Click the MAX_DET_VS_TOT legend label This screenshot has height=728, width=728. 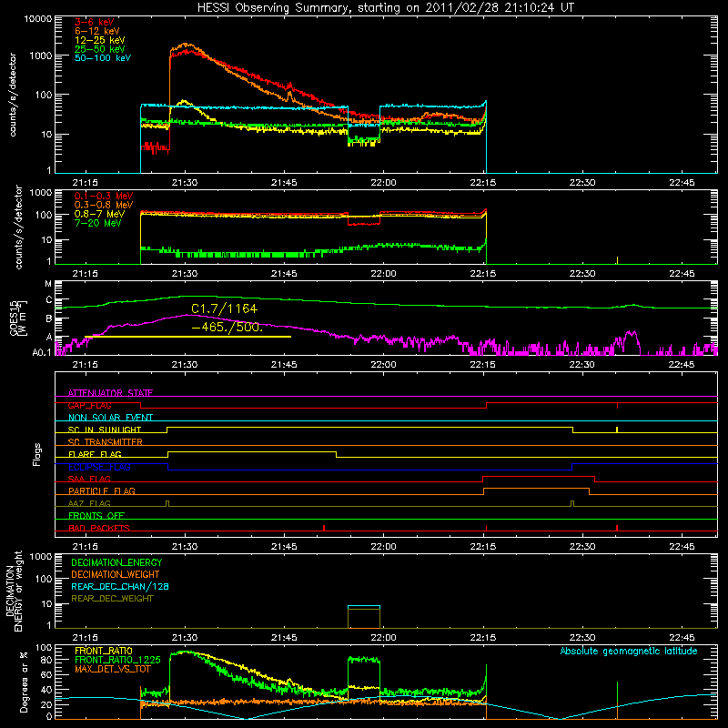112,669
